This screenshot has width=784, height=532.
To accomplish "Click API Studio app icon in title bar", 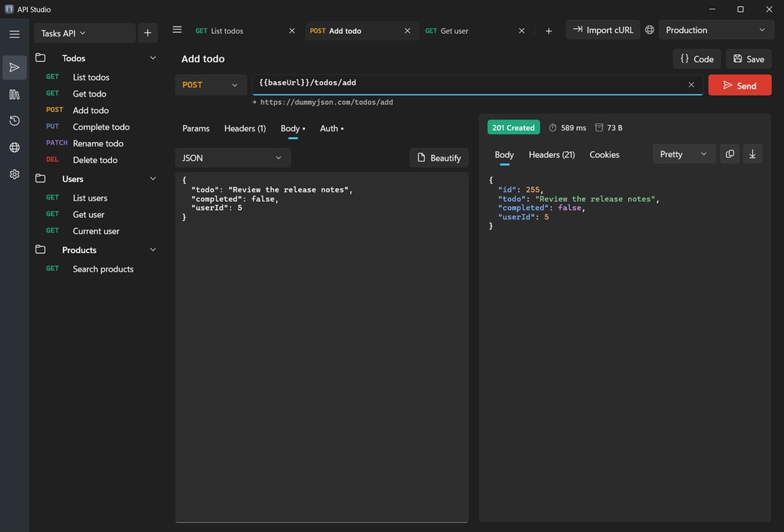I will [x=9, y=9].
